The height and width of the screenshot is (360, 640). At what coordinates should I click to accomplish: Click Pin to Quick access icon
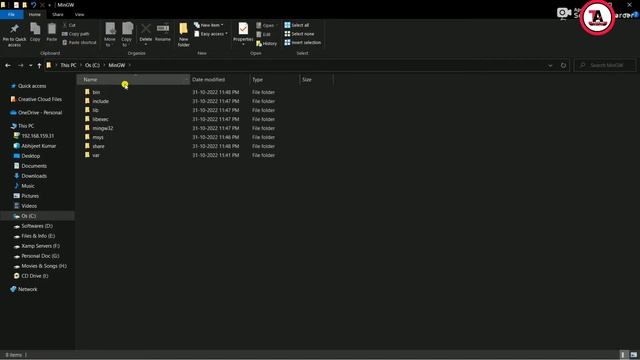pos(14,29)
